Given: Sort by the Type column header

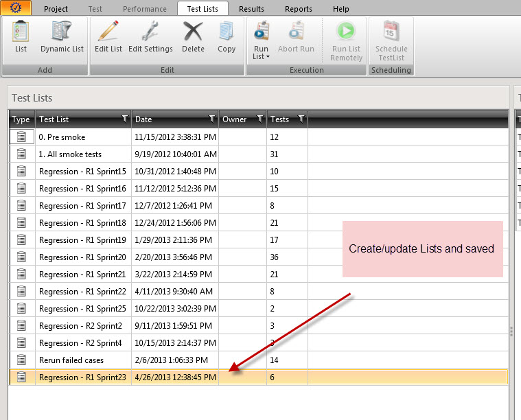Looking at the screenshot, I should click(21, 119).
